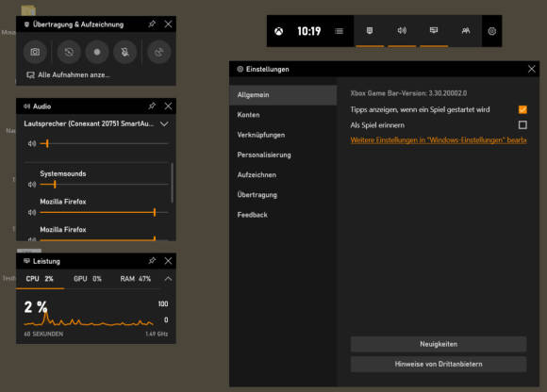Click the Neuigkeiten button
The height and width of the screenshot is (392, 547).
point(439,344)
